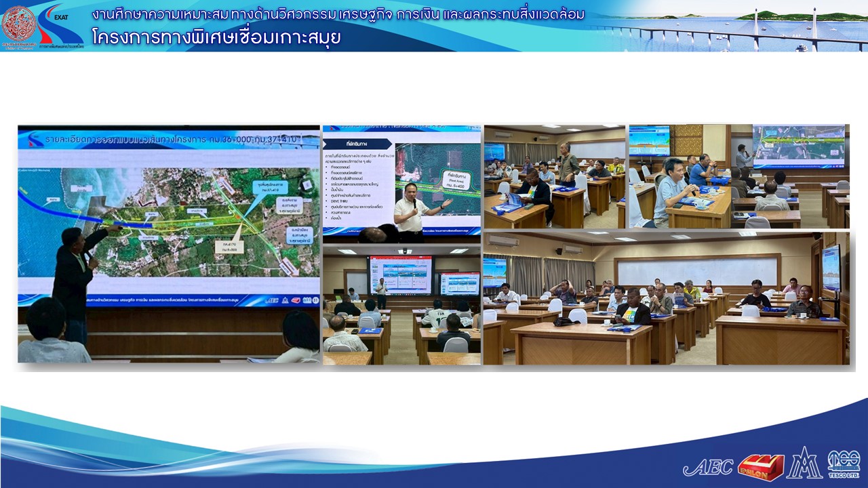
Task: Click the AEC company logo
Action: (x=707, y=467)
